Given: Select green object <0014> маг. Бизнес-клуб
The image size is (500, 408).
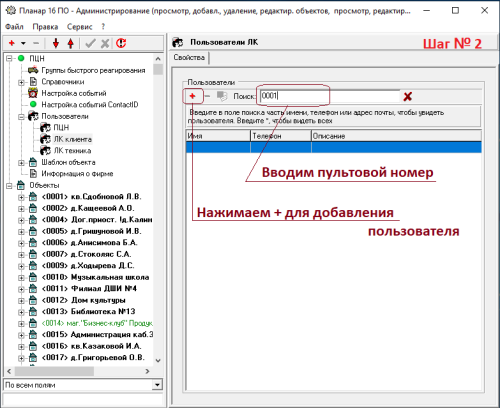Looking at the screenshot, I should (97, 323).
